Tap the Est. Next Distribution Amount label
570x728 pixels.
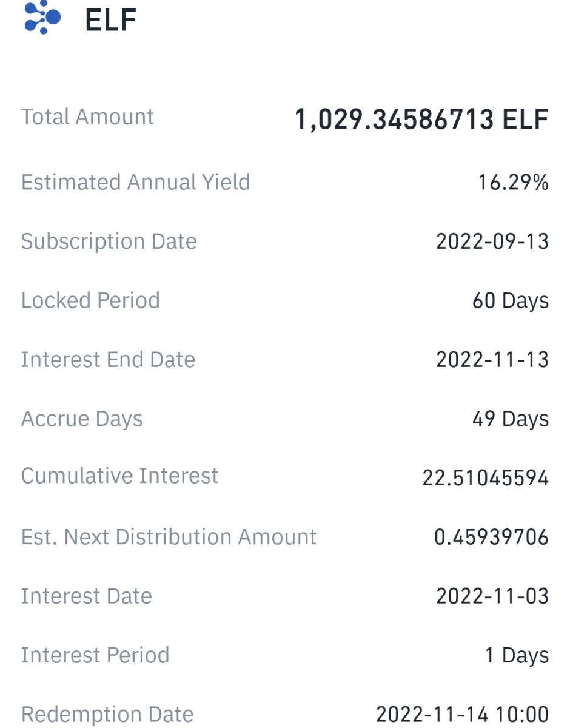click(x=169, y=537)
